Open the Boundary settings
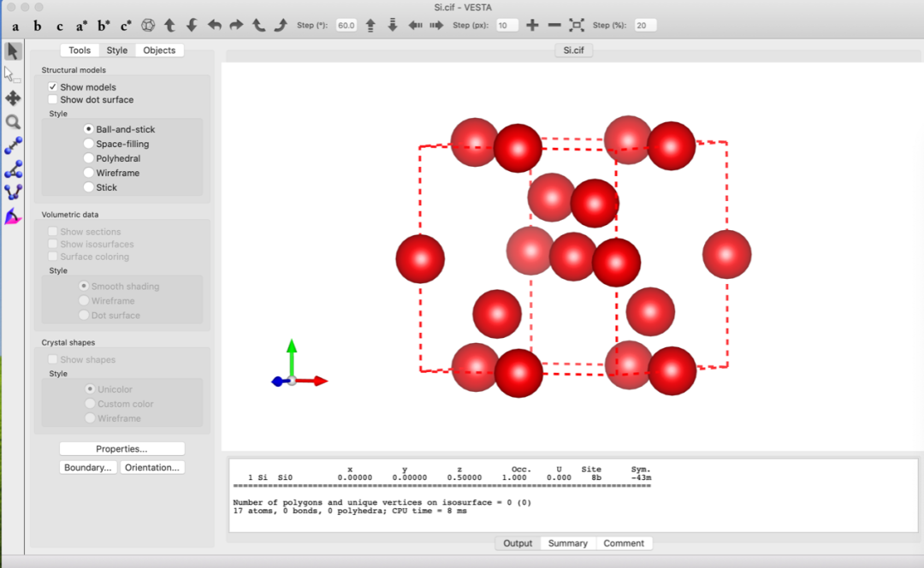This screenshot has height=568, width=924. click(88, 467)
